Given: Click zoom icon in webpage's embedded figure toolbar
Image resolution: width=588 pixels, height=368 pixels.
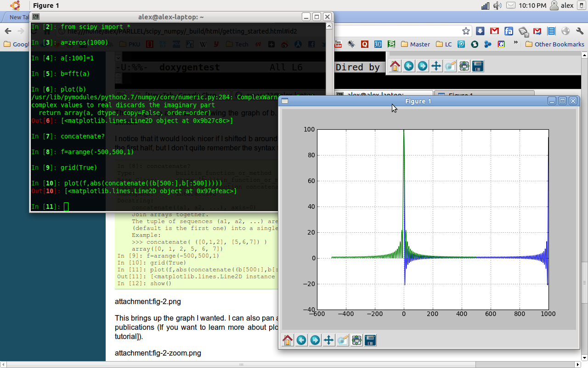Looking at the screenshot, I should click(x=450, y=66).
